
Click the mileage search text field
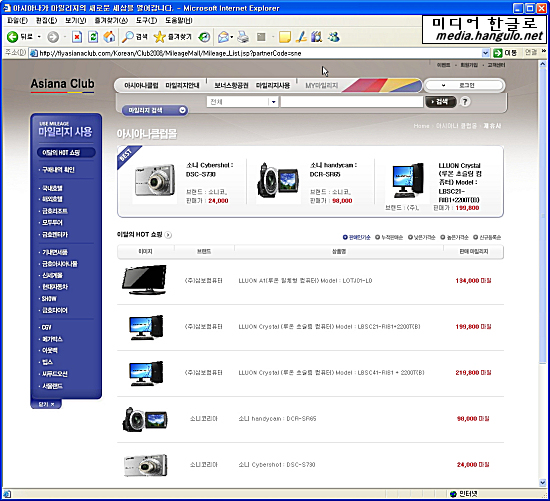point(352,102)
